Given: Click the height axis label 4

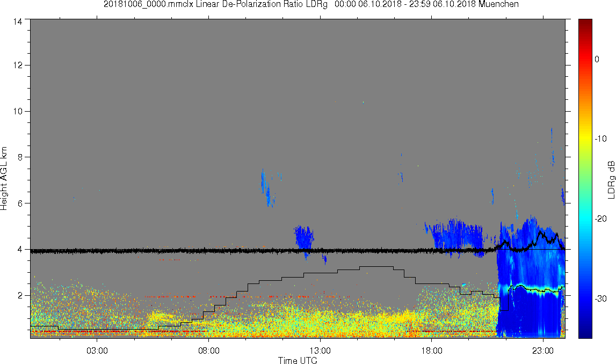Looking at the screenshot, I should (20, 249).
